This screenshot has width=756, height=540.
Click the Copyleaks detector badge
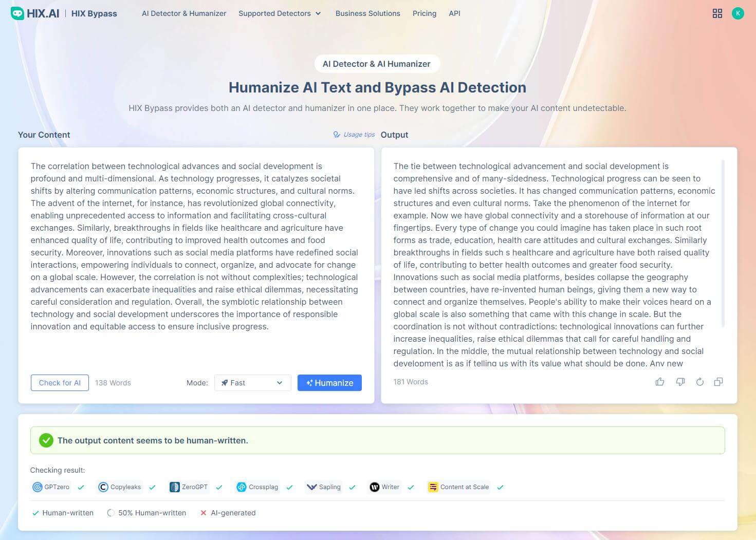coord(119,487)
